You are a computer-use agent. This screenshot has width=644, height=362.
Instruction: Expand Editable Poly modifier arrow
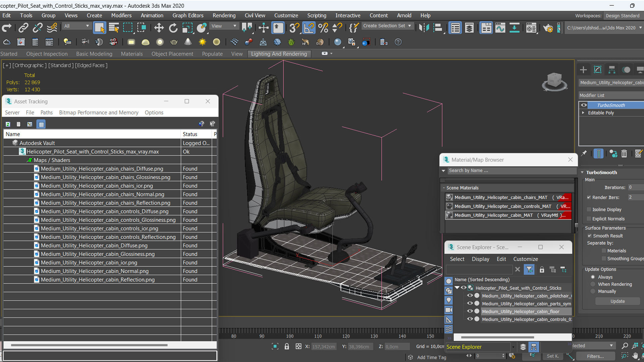point(583,113)
